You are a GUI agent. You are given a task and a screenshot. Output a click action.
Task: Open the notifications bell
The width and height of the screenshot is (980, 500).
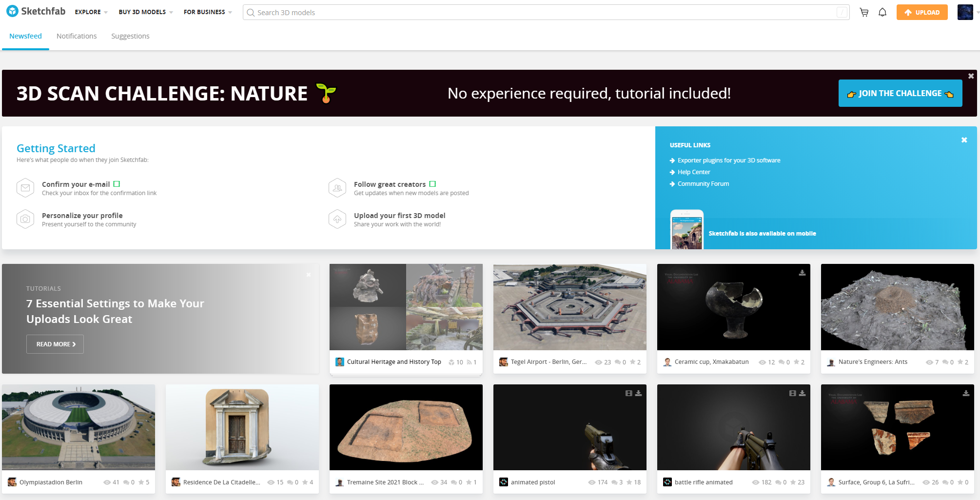pyautogui.click(x=882, y=12)
